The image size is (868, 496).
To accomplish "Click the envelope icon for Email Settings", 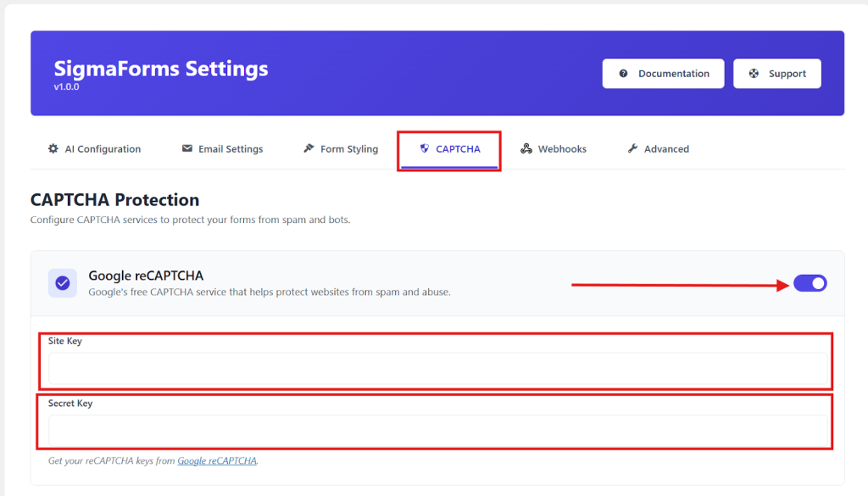I will pyautogui.click(x=187, y=149).
